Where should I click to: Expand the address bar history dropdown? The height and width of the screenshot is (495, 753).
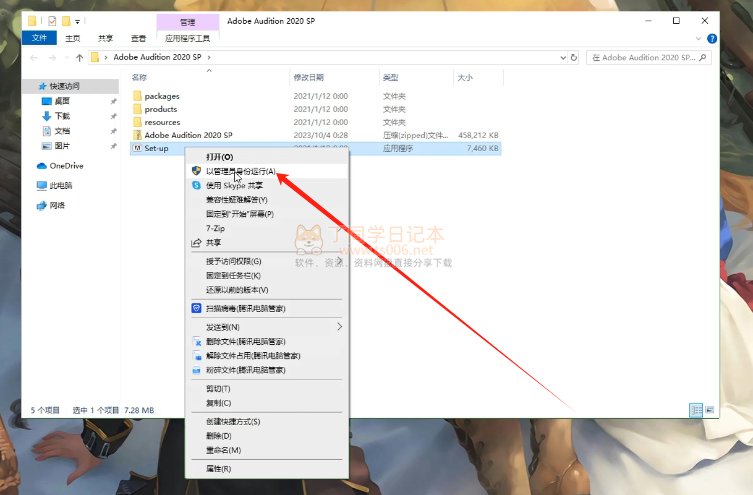(x=563, y=58)
